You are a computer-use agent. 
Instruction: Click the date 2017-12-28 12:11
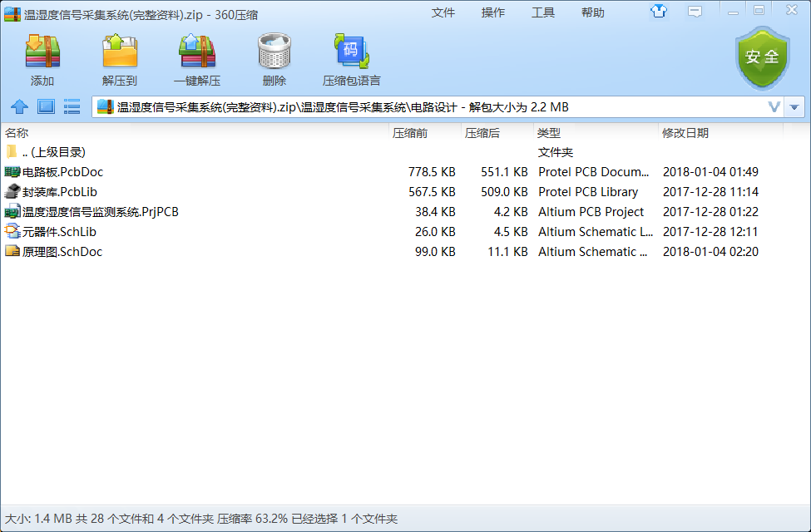coord(710,232)
